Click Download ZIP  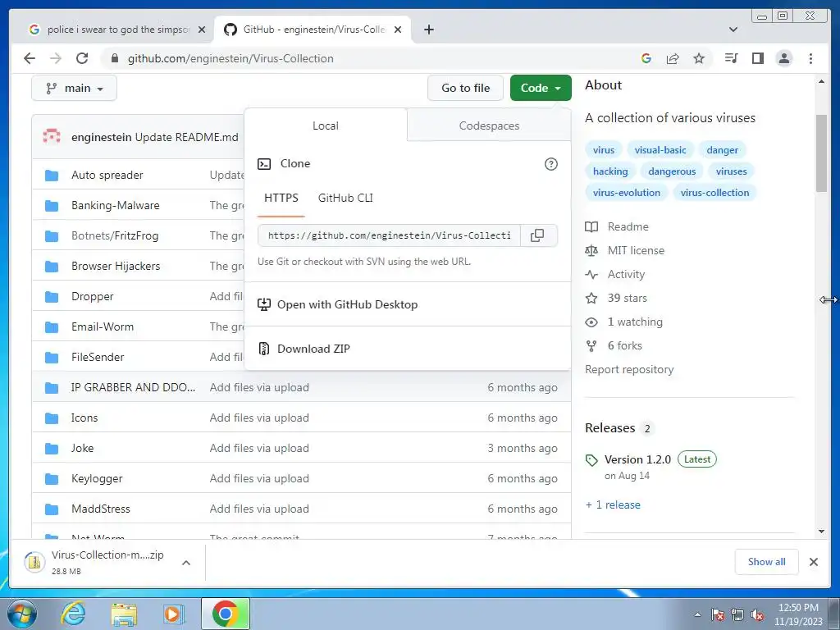[313, 349]
